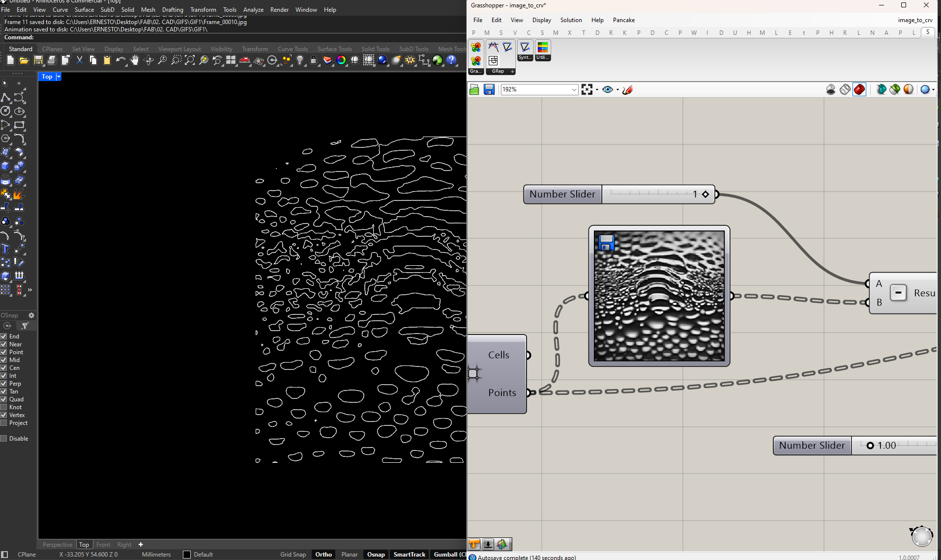
Task: Click the disable preview icon in Grasshopper
Action: pos(831,89)
